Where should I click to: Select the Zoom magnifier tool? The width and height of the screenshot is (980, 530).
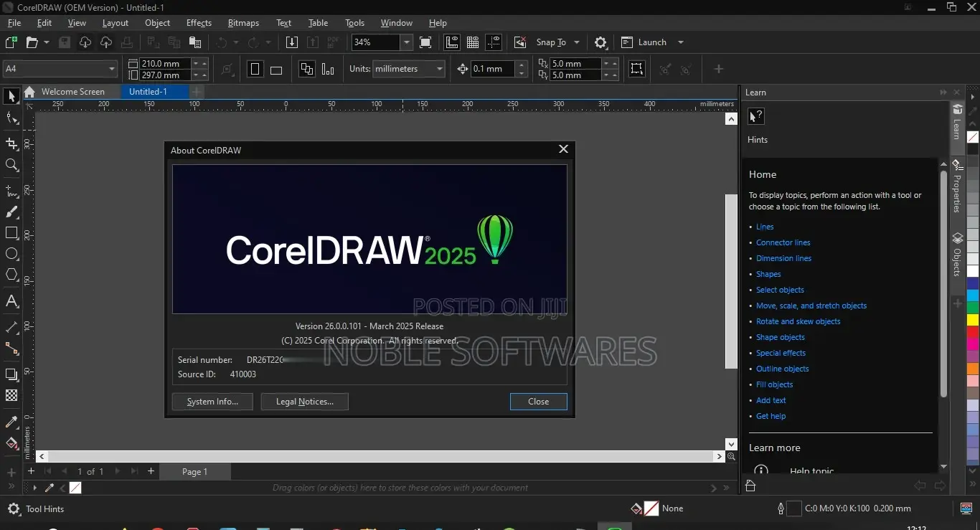click(11, 165)
